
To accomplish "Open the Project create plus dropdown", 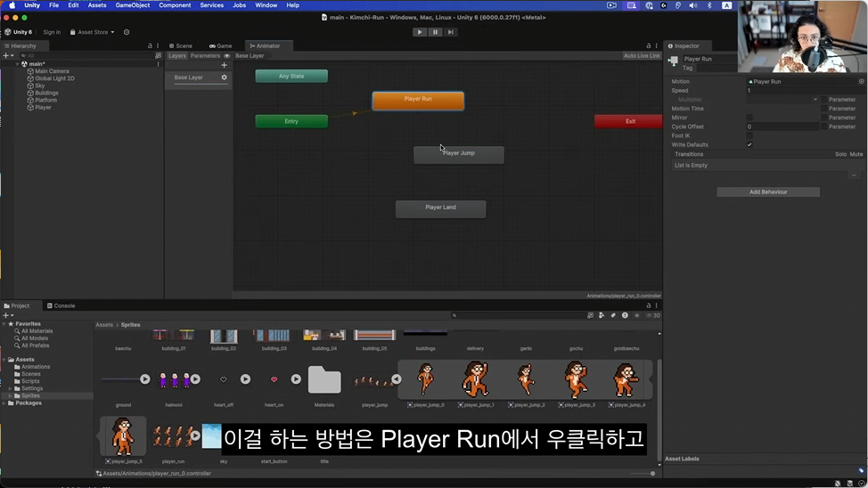I will pyautogui.click(x=8, y=315).
